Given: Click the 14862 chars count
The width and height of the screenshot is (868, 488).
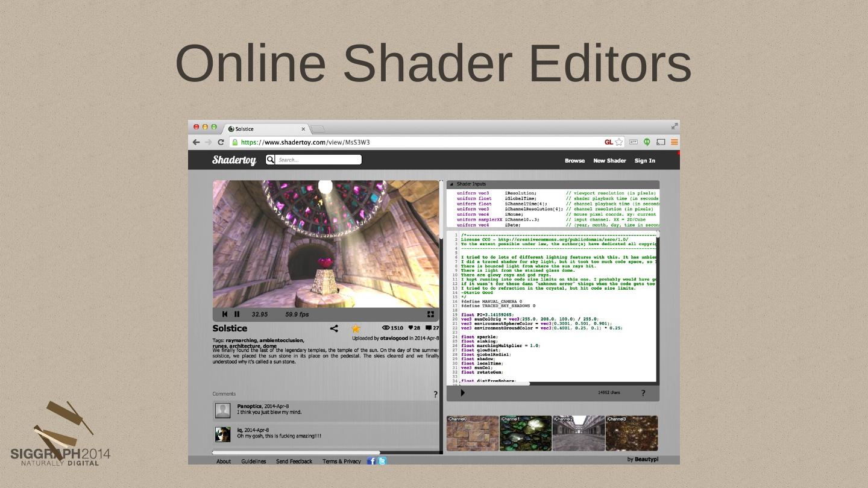Looking at the screenshot, I should pos(609,393).
